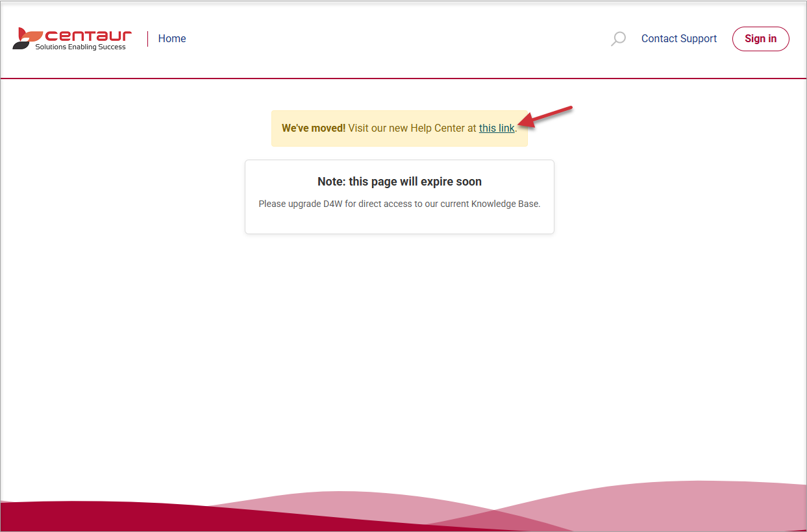Click the Centaur wordmark text
807x532 pixels.
point(88,35)
